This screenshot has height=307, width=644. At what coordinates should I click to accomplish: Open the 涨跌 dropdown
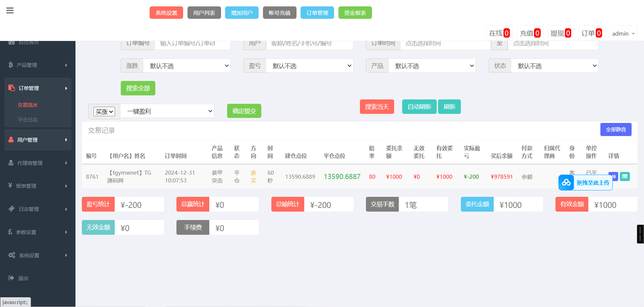click(x=186, y=66)
